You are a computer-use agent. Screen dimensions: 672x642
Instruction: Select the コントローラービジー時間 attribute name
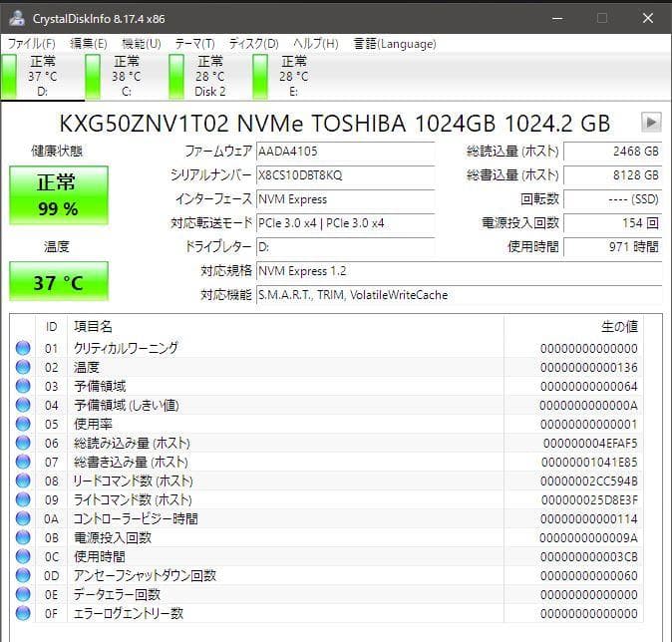[x=136, y=518]
